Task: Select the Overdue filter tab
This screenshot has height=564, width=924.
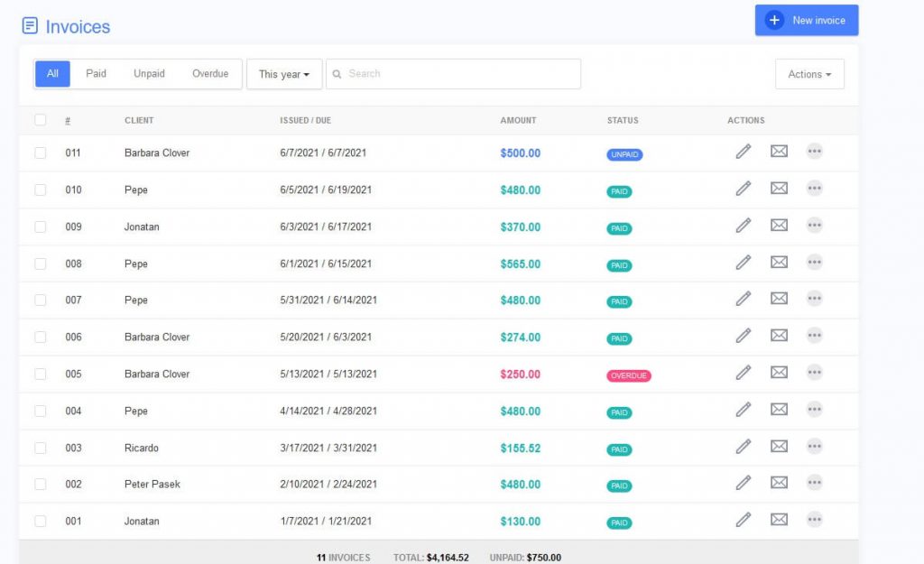Action: coord(209,73)
